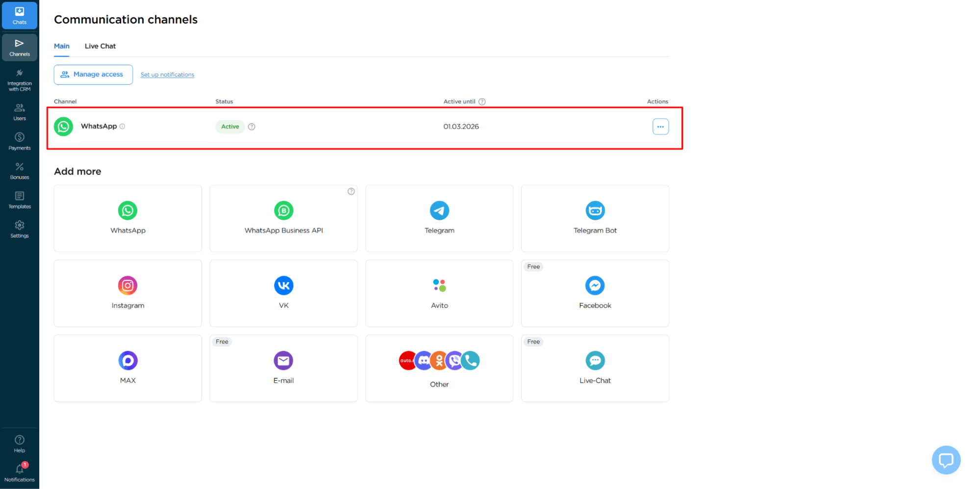Screen dimensions: 980x489
Task: Open the Help section
Action: tap(20, 443)
